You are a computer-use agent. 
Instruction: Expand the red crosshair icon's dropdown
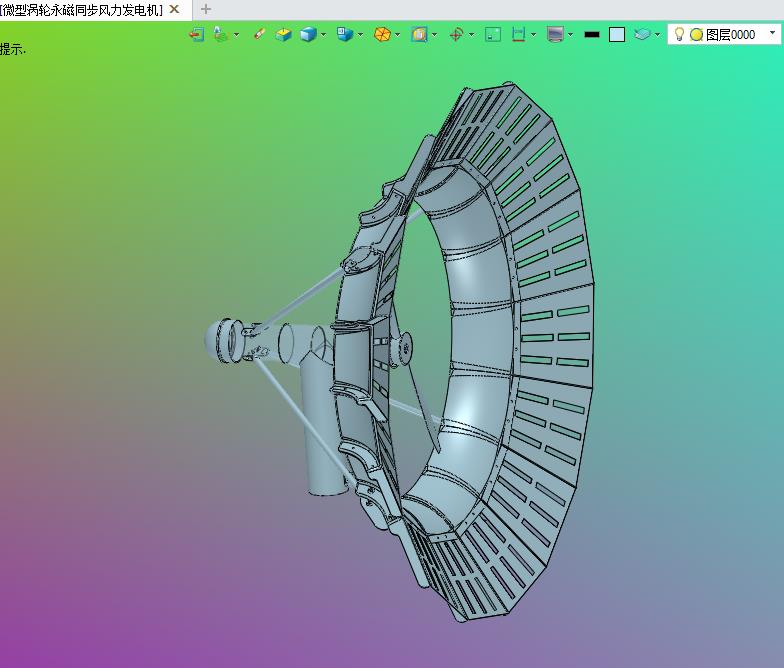click(472, 34)
